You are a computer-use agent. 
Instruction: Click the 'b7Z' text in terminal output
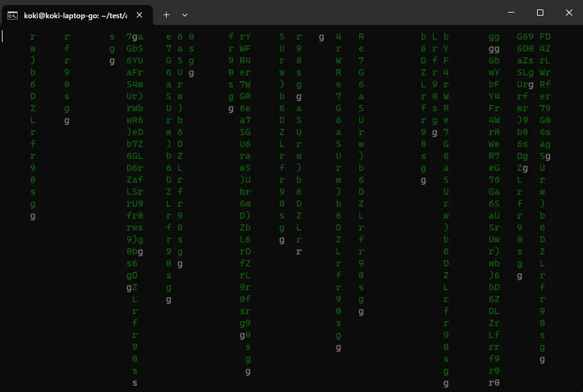pos(135,144)
